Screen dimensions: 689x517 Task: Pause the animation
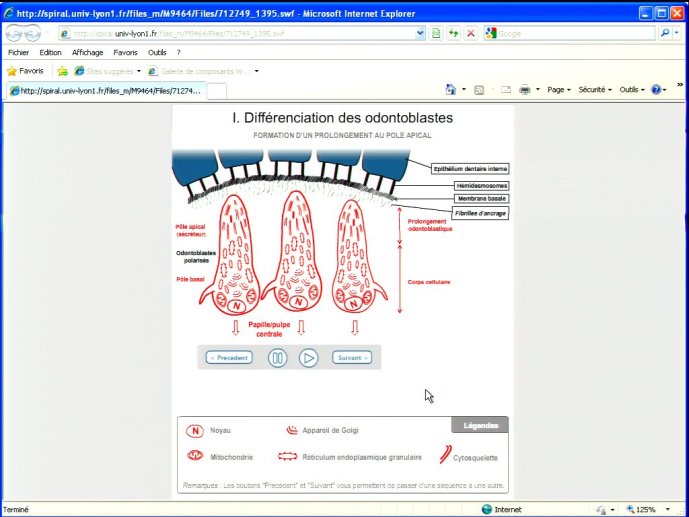(277, 358)
